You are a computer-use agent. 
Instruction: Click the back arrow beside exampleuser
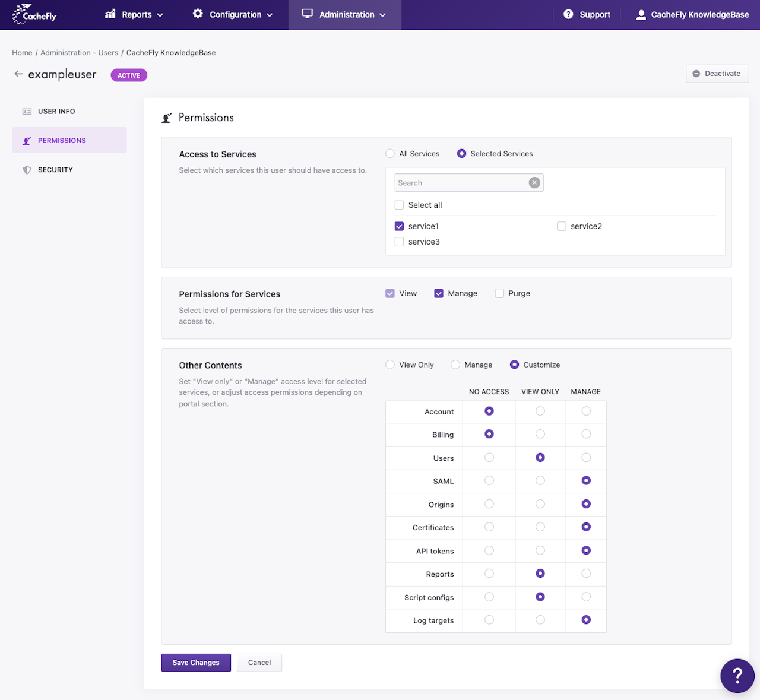tap(18, 74)
